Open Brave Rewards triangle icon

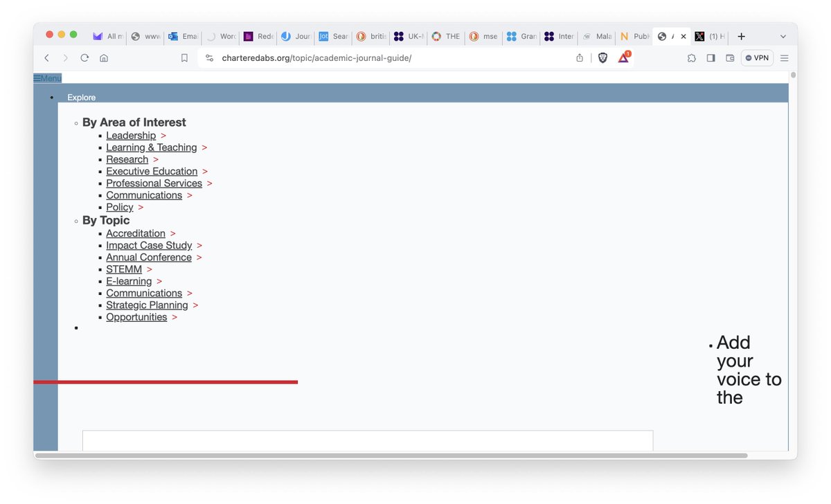click(x=623, y=58)
